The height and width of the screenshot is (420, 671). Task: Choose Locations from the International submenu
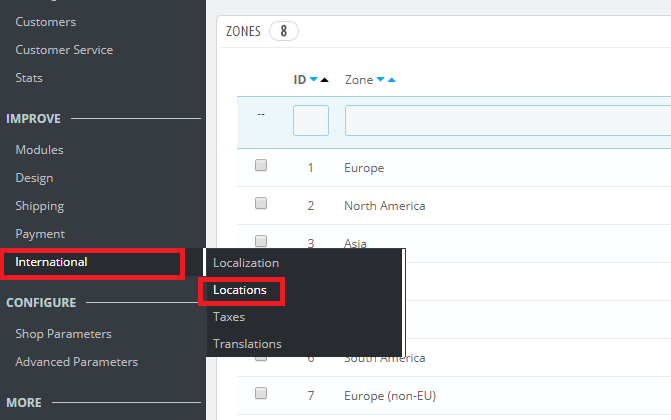coord(240,290)
